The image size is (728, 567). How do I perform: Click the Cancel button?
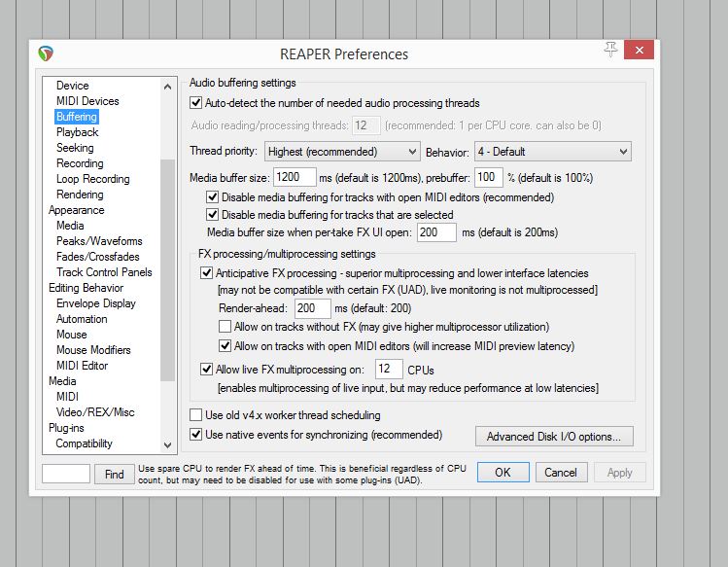tap(561, 473)
